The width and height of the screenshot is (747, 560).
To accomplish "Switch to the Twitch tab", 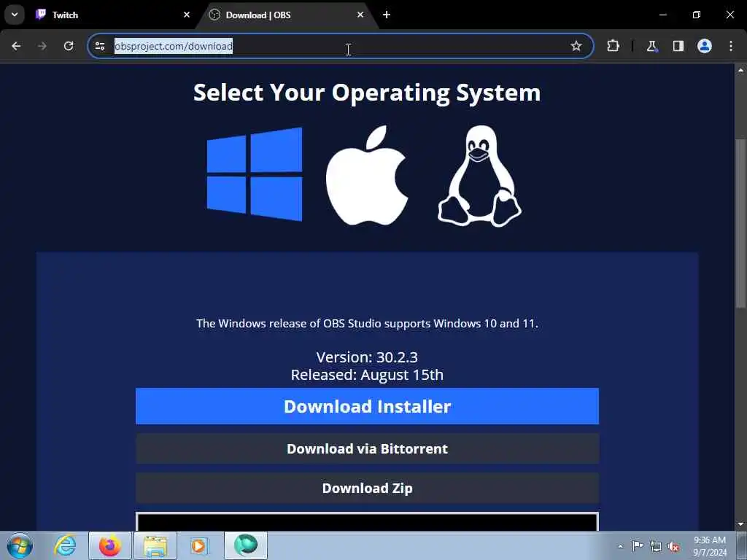I will 112,15.
